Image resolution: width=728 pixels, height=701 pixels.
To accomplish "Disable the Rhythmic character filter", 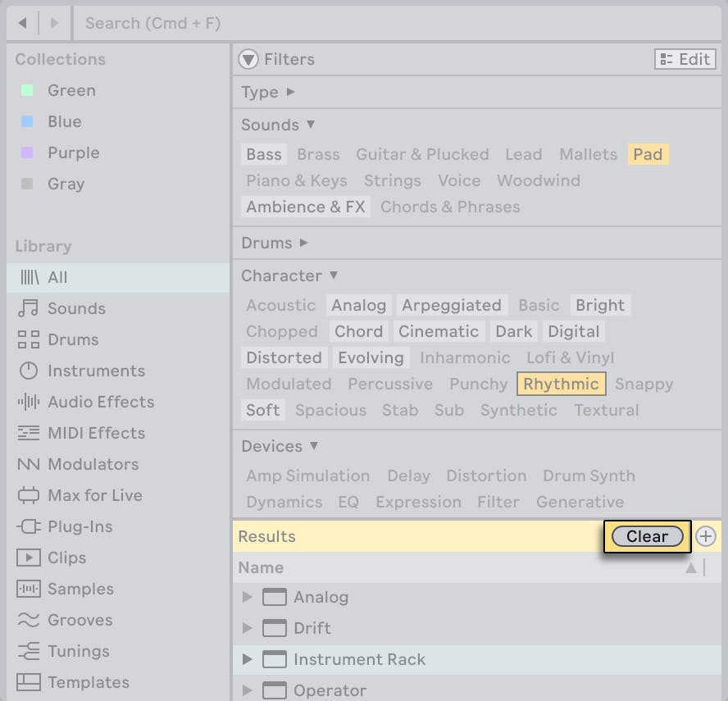I will [x=561, y=384].
